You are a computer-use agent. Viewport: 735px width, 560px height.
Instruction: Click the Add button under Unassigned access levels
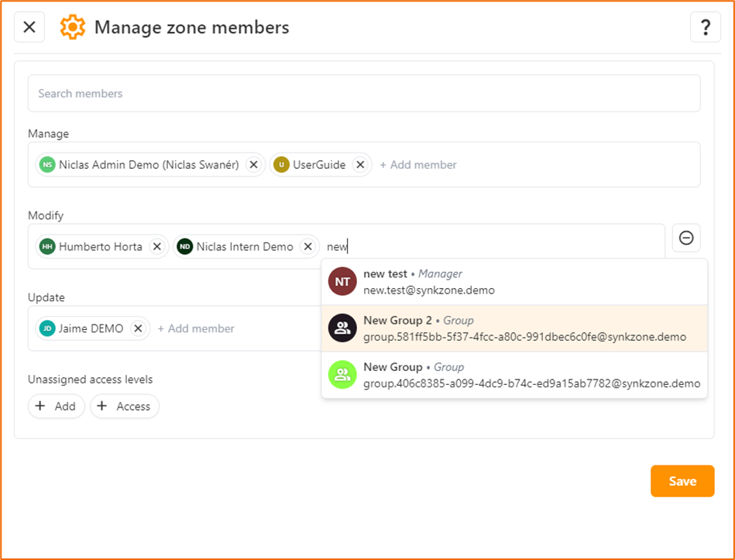[x=56, y=406]
